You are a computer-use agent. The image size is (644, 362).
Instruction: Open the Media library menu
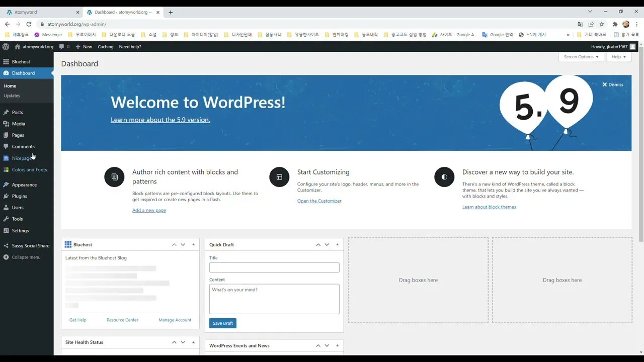point(27,124)
